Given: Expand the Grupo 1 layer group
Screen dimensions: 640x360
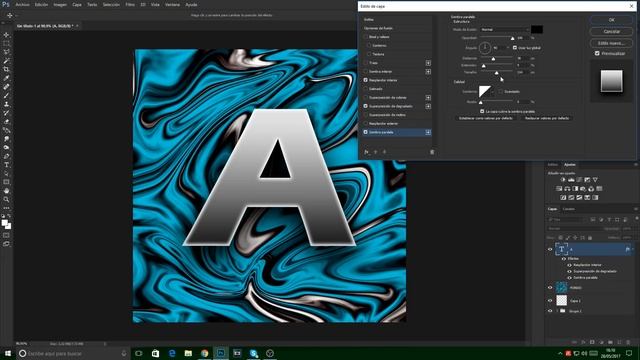Looking at the screenshot, I should [x=557, y=311].
